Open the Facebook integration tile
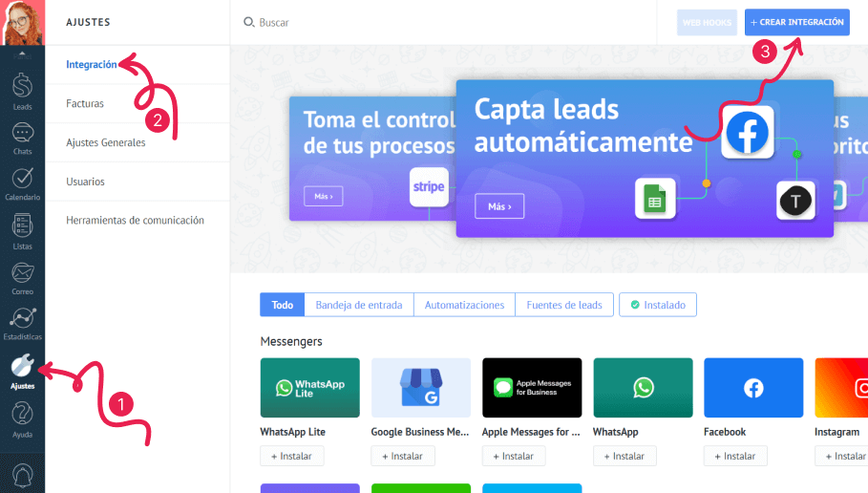 pyautogui.click(x=753, y=388)
